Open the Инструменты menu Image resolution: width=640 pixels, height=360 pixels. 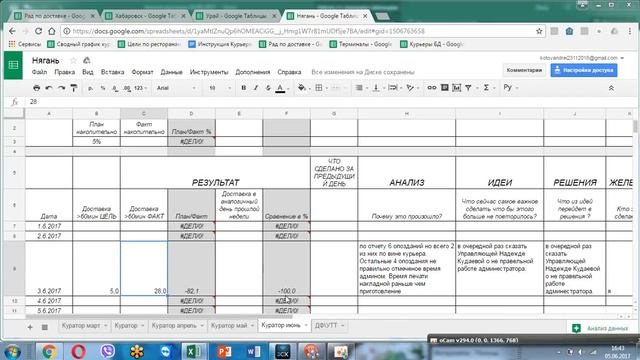click(209, 72)
